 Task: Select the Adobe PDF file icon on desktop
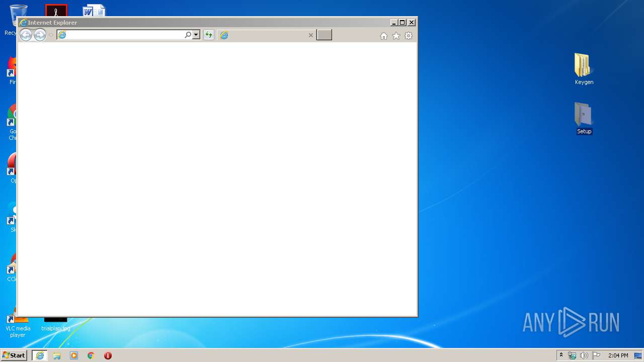[56, 11]
